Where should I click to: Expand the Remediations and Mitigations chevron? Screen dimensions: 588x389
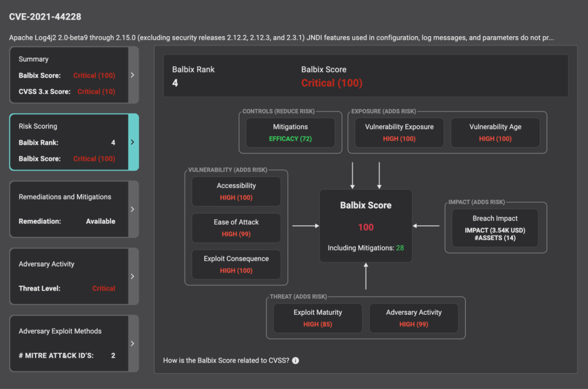[133, 209]
